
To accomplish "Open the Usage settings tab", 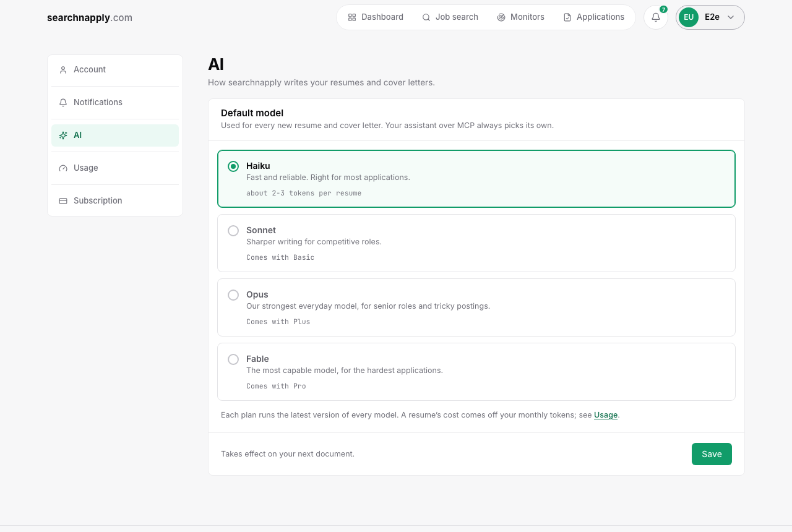I will pos(115,168).
